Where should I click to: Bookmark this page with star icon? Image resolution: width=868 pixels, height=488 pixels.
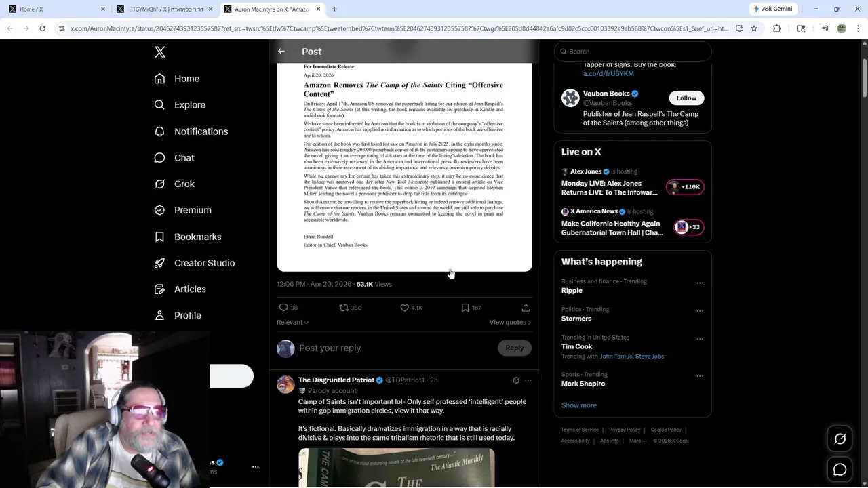(753, 28)
